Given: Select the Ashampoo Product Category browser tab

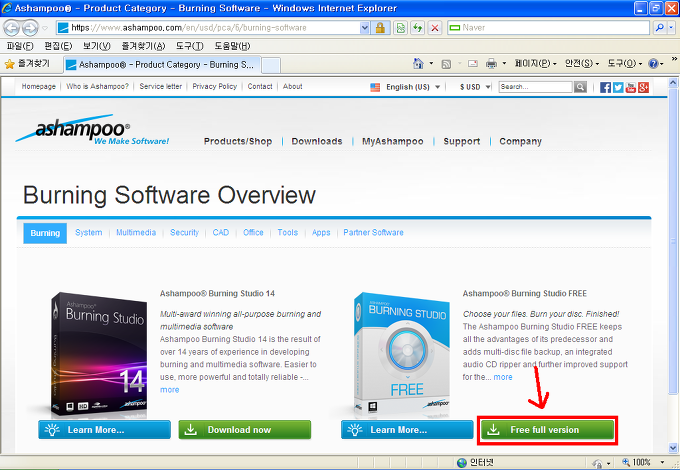Looking at the screenshot, I should (162, 65).
